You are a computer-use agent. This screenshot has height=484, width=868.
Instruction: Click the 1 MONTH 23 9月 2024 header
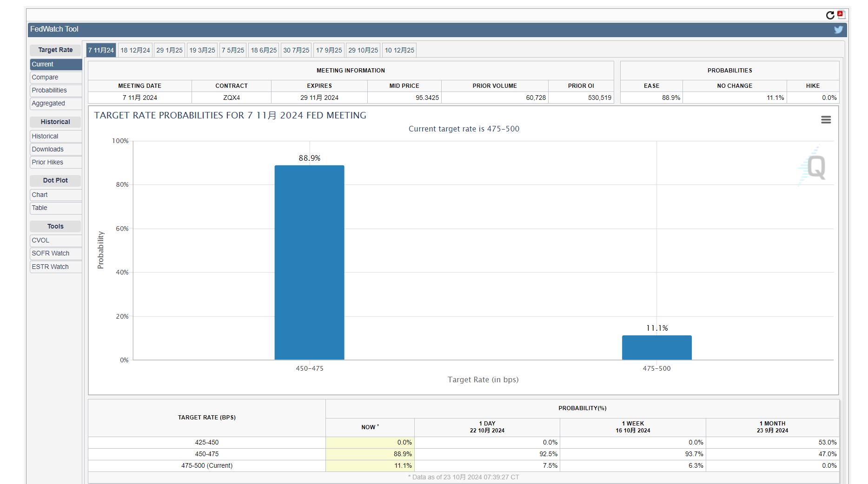(773, 427)
